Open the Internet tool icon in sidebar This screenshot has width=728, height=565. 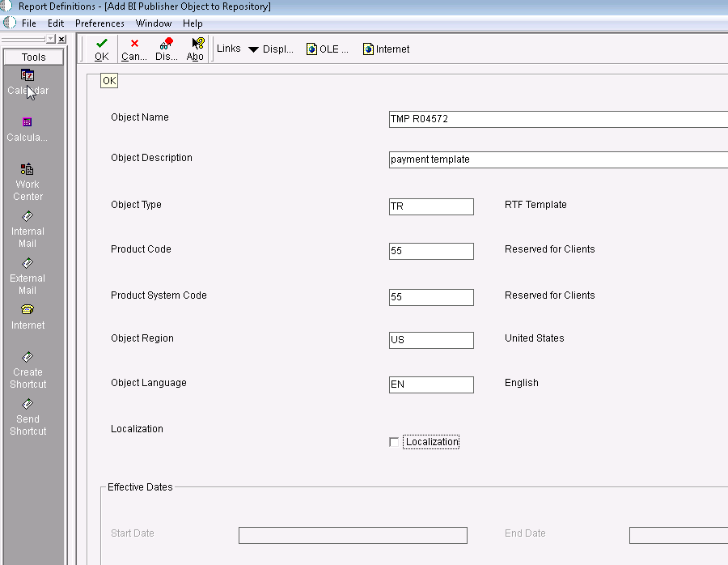(28, 309)
